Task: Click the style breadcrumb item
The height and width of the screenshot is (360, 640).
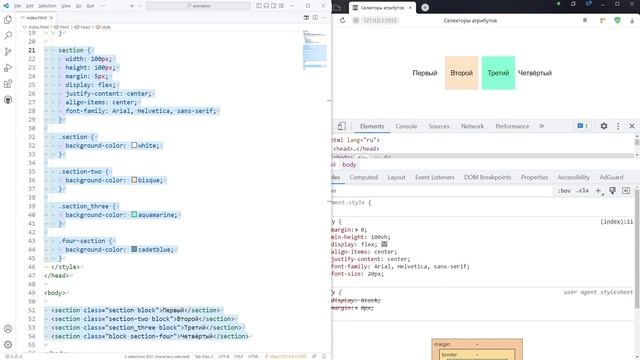Action: (x=104, y=27)
